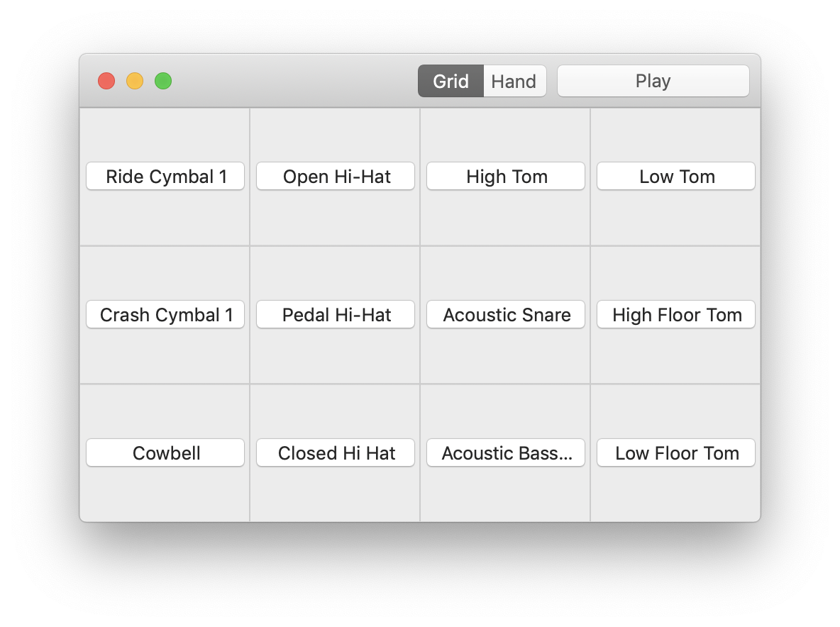Click the Low Floor Tom pad
The image size is (840, 627).
coord(676,453)
